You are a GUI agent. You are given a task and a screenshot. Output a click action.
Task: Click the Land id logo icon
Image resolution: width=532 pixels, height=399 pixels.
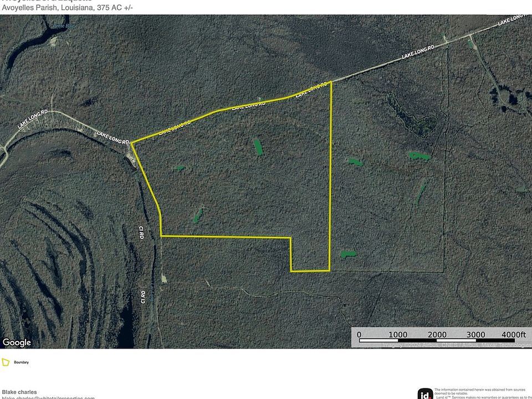(425, 393)
